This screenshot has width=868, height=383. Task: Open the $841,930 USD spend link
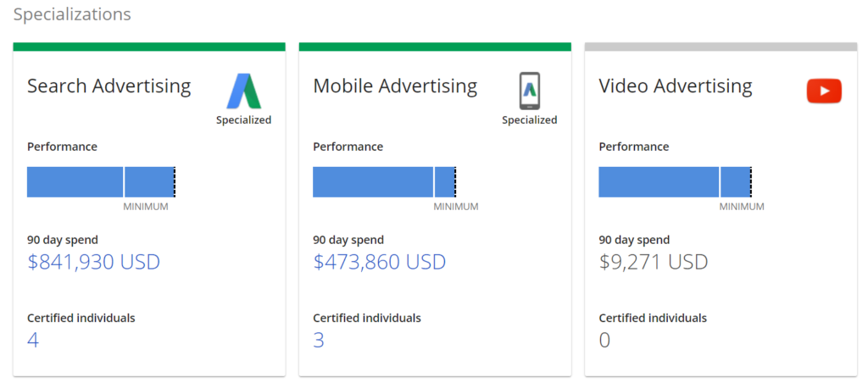tap(93, 262)
